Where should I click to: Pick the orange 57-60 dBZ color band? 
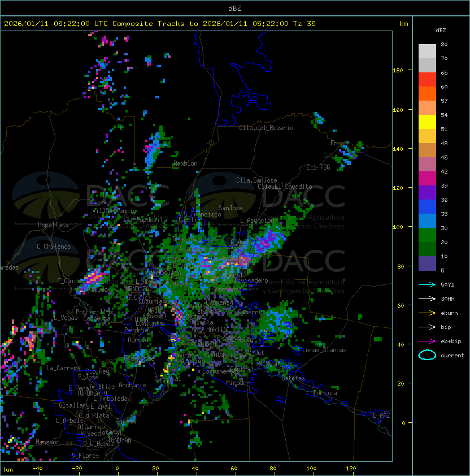point(427,94)
